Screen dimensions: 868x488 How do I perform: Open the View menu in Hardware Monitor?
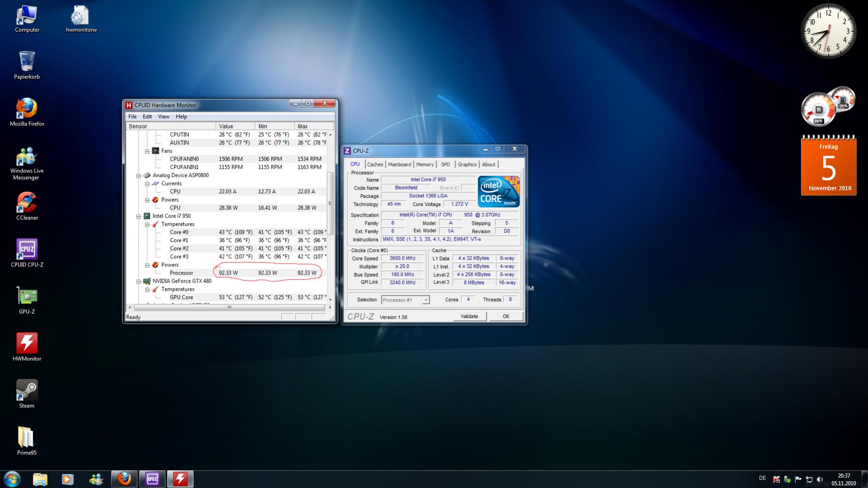point(164,117)
